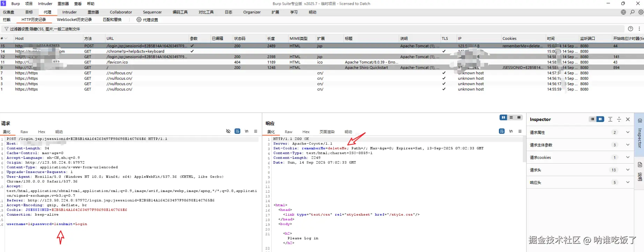Screen dimensions: 644x252
Task: Open the 帮助 menu
Action: tap(91, 3)
